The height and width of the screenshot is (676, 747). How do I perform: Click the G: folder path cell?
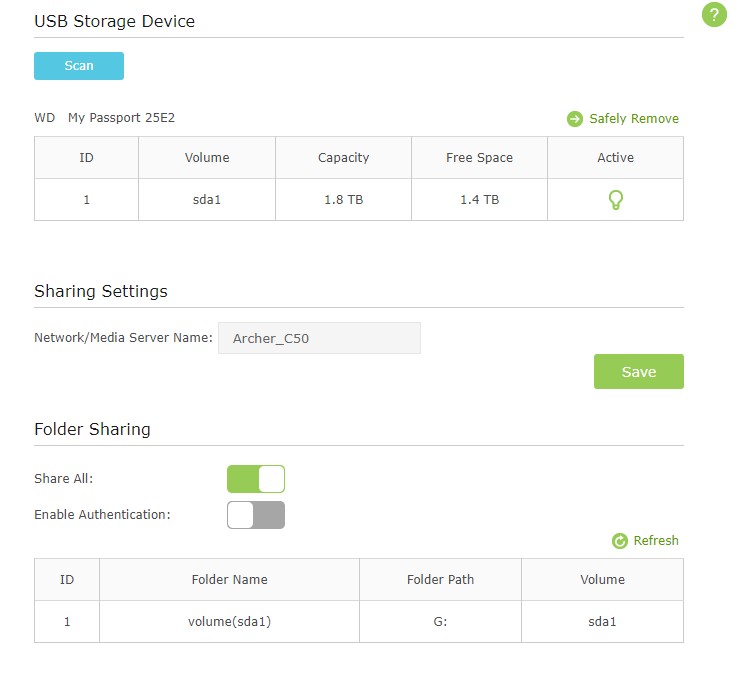coord(440,622)
